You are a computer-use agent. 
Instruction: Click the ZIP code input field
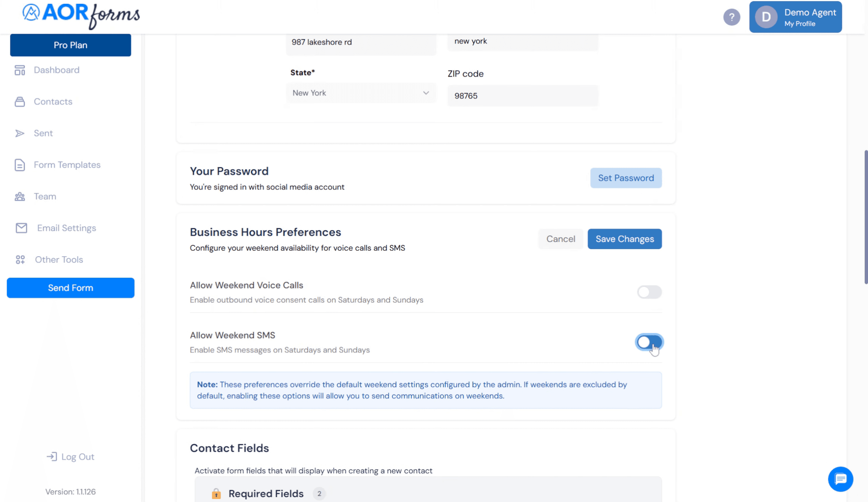click(523, 96)
